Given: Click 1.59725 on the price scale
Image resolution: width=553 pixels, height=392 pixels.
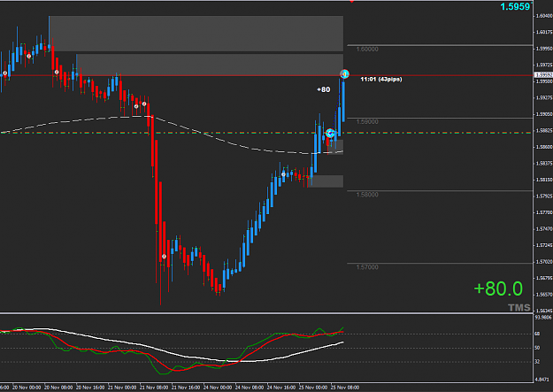Looking at the screenshot, I should pyautogui.click(x=544, y=65).
